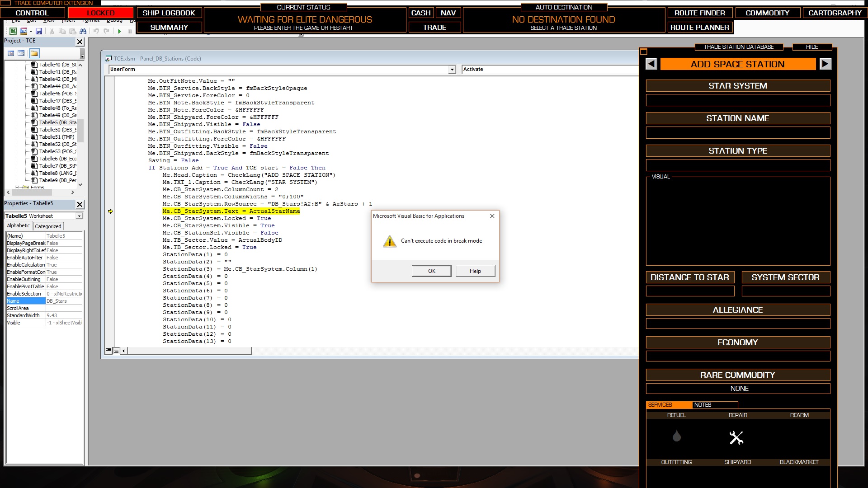
Task: Click OK in the break mode dialog
Action: (x=431, y=271)
